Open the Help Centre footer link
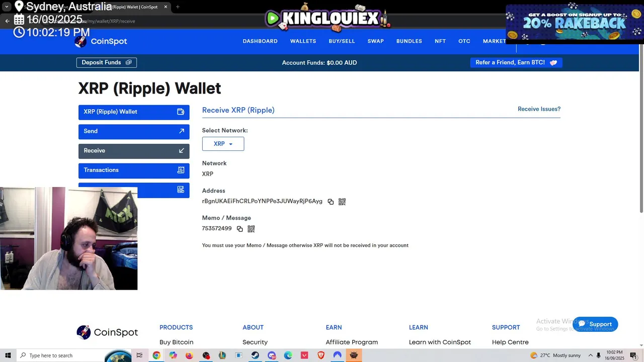Viewport: 644px width, 362px height. (510, 342)
